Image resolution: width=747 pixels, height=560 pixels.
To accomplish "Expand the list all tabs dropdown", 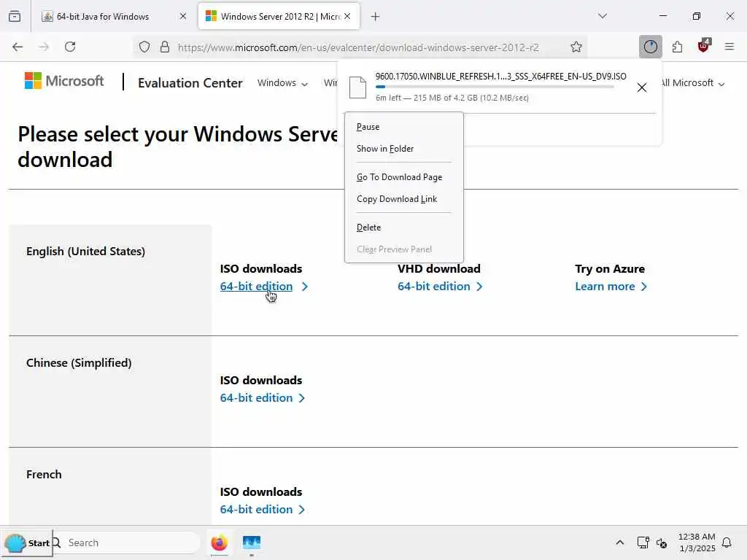I will [x=603, y=16].
